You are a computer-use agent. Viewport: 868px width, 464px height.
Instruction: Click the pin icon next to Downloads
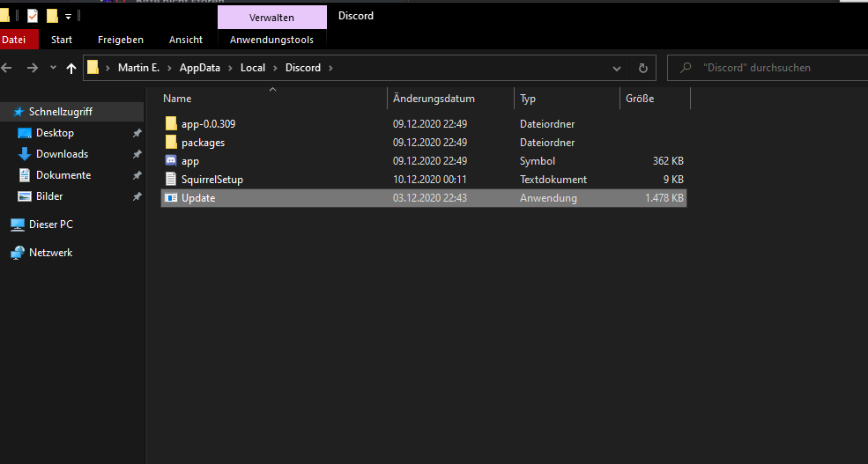pos(137,154)
